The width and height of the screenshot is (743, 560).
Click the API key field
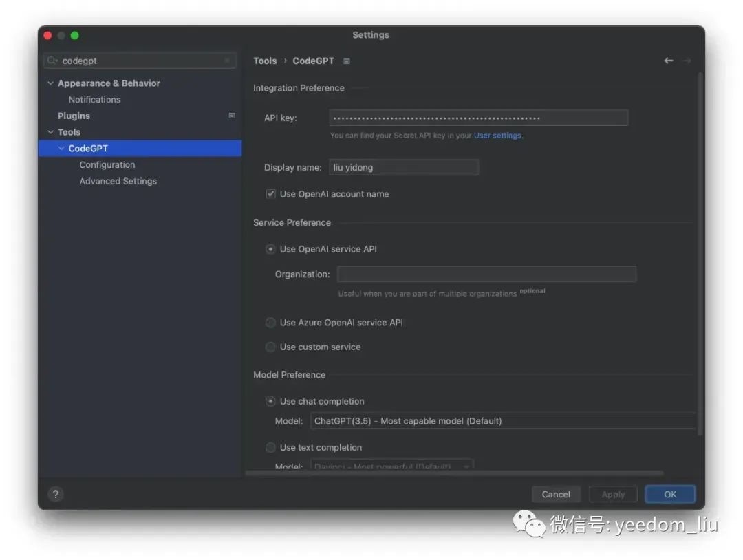click(479, 118)
